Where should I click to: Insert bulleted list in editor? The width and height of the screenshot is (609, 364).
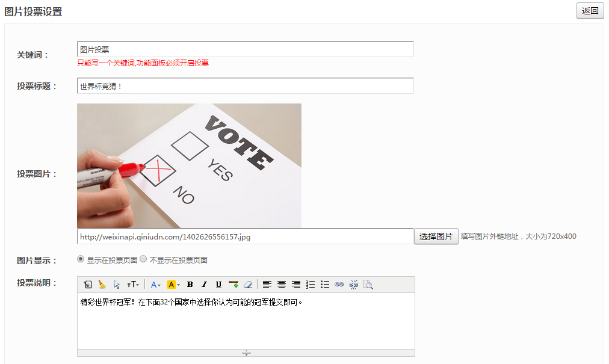pos(325,285)
